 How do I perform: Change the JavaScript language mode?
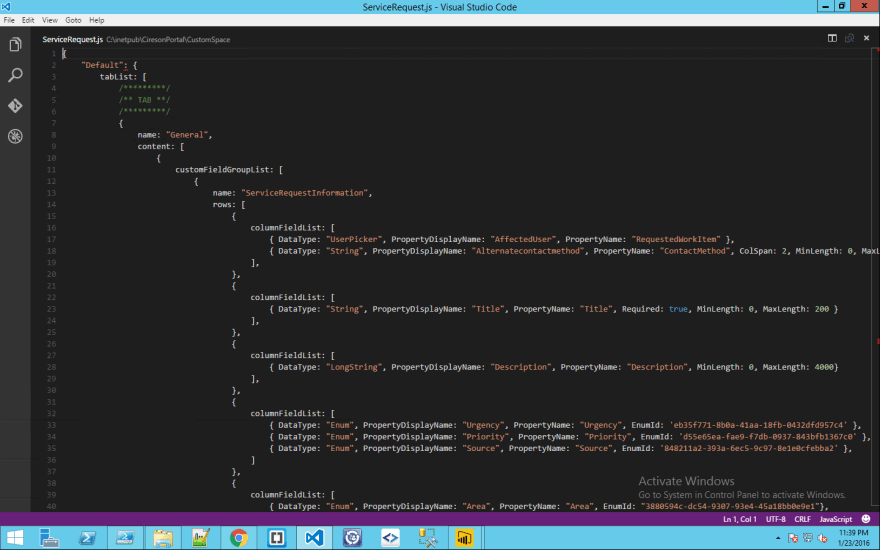pyautogui.click(x=836, y=520)
